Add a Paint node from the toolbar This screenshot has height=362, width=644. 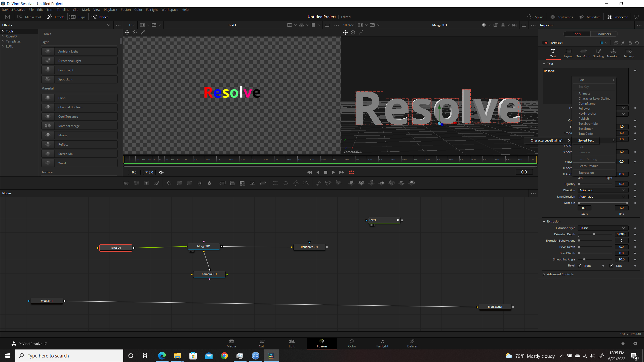(x=156, y=183)
